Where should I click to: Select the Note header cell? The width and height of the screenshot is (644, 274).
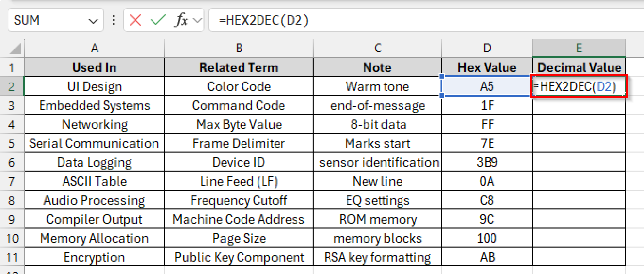click(x=377, y=67)
